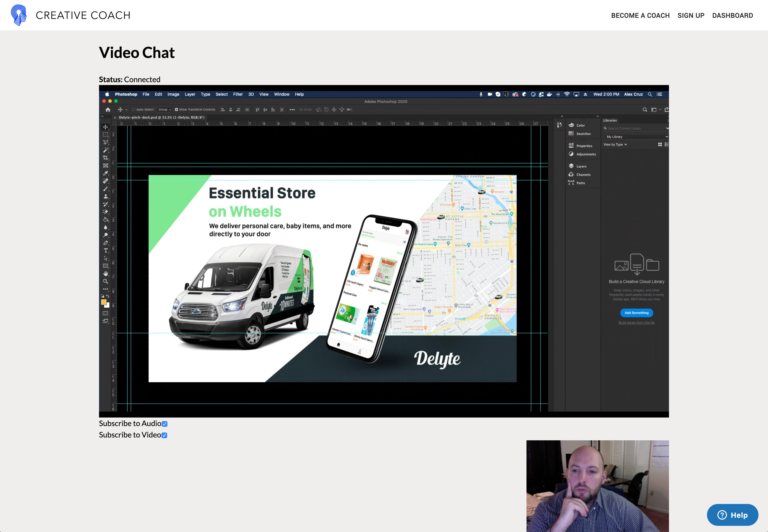Image resolution: width=768 pixels, height=532 pixels.
Task: Select the Polygonal Lasso tool
Action: tap(105, 142)
